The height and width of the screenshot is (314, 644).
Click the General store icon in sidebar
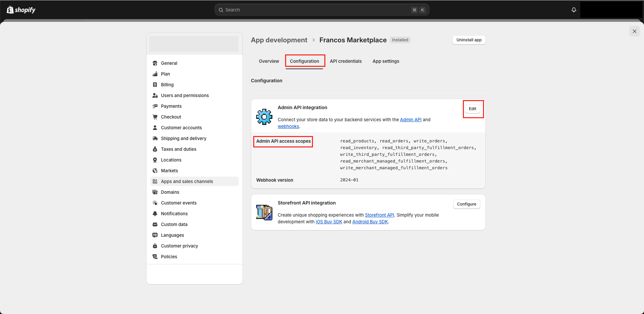coord(155,63)
